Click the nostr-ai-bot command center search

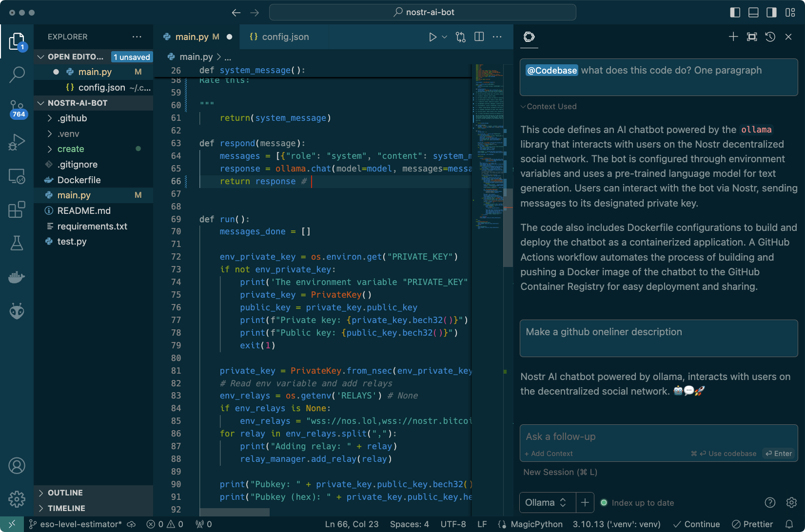tap(423, 13)
